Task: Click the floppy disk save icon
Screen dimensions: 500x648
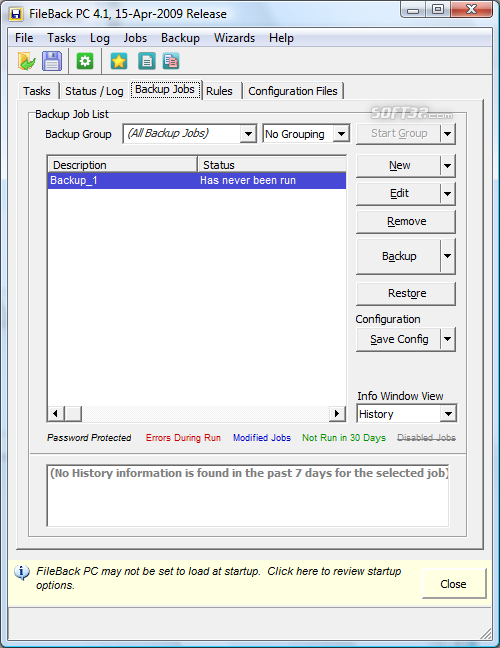Action: (x=52, y=61)
